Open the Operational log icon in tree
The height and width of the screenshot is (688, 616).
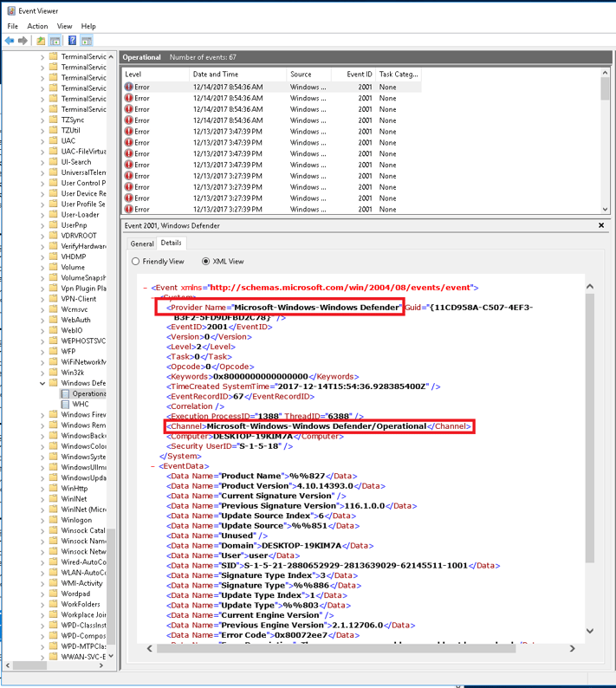point(65,393)
